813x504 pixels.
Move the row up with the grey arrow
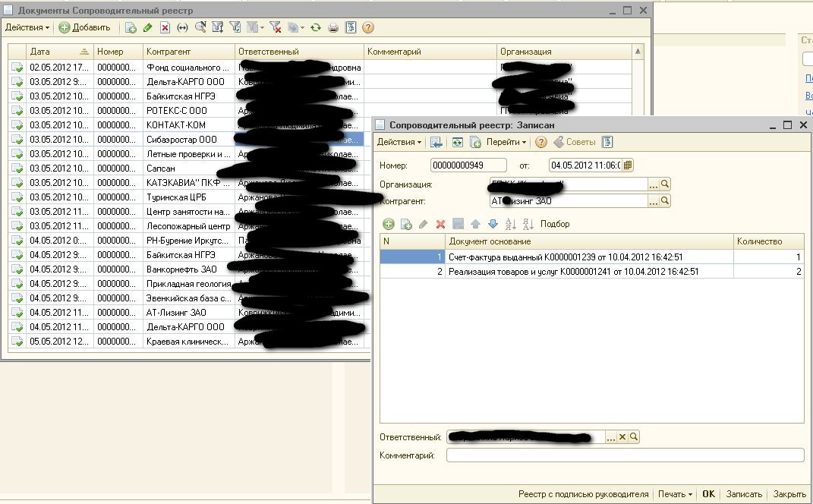[475, 224]
